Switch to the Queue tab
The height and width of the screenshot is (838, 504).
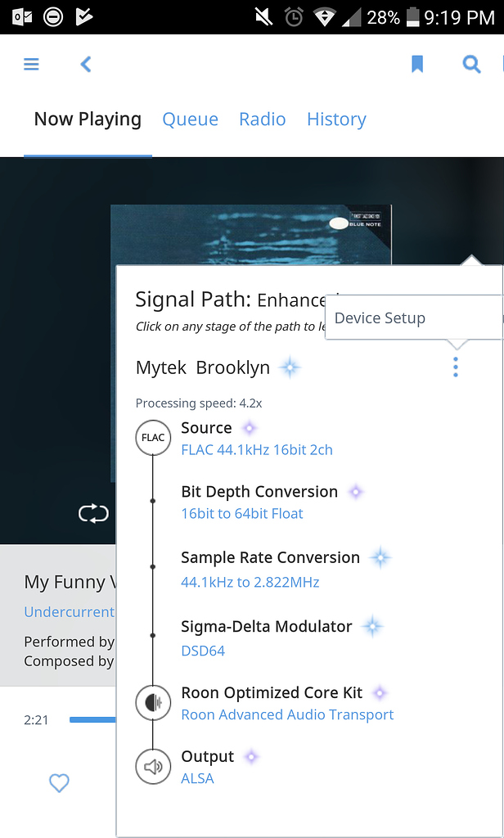click(190, 119)
